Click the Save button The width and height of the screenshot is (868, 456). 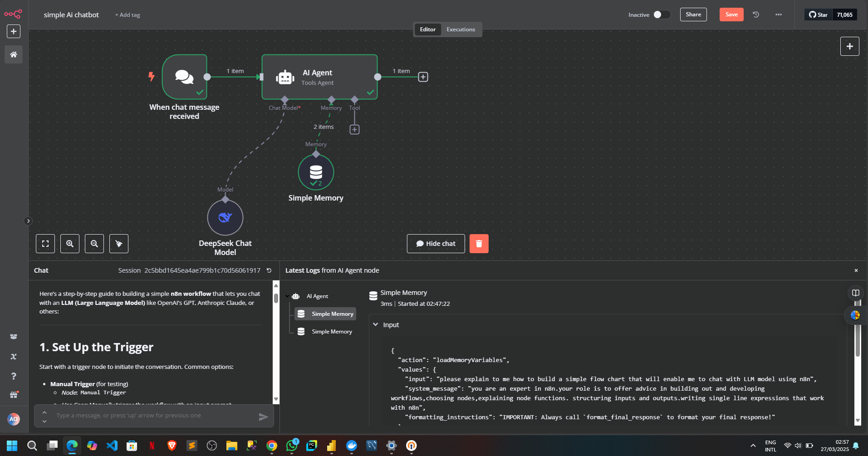tap(731, 15)
